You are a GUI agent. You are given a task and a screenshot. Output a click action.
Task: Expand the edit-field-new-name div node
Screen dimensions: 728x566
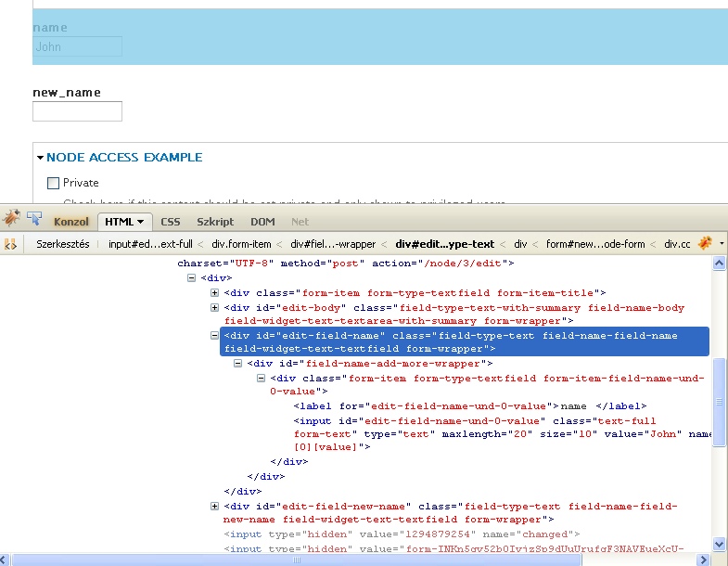click(215, 507)
